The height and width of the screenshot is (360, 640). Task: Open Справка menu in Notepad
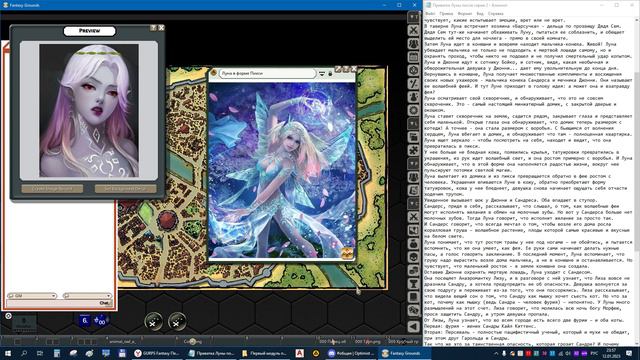(496, 13)
